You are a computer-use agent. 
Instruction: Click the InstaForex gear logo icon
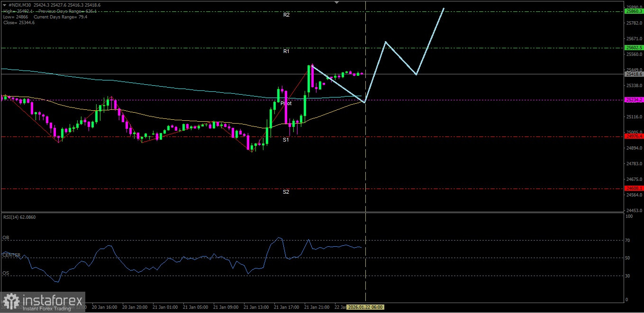click(x=11, y=301)
